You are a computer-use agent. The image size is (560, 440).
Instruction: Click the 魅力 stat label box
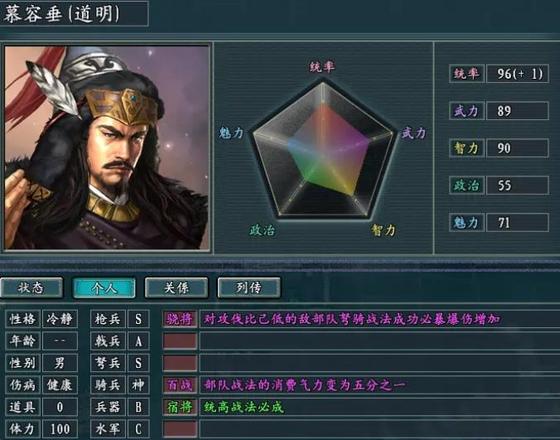466,222
